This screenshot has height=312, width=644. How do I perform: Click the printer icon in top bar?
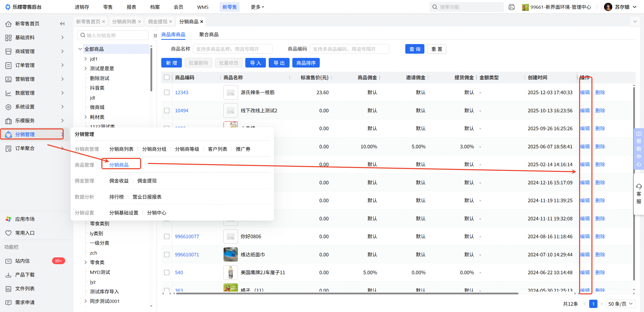(511, 7)
